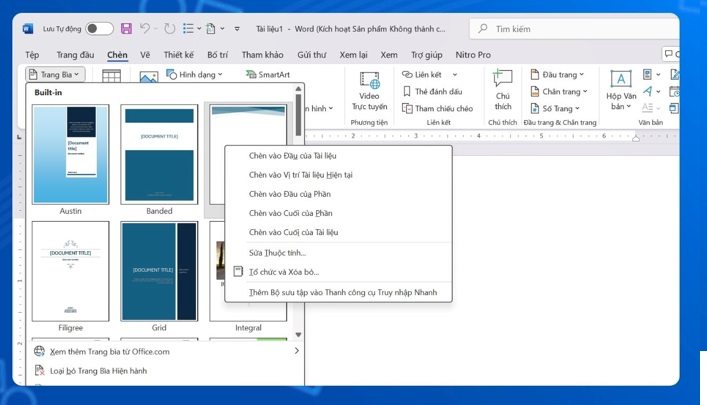The width and height of the screenshot is (707, 405).
Task: Expand the Trang Bìa cover page dropdown
Action: click(55, 75)
